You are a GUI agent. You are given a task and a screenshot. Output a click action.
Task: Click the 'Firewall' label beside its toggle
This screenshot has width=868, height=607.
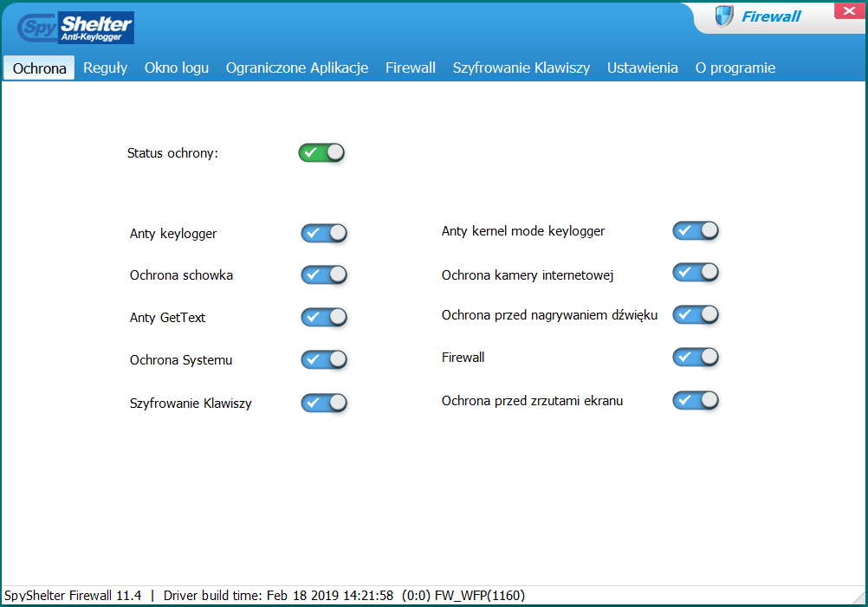click(463, 358)
